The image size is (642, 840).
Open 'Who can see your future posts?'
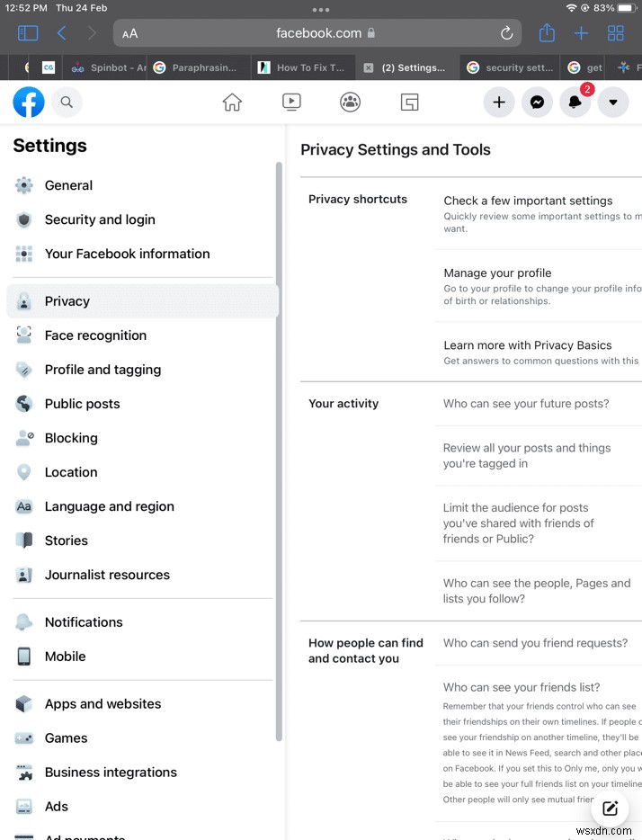coord(526,404)
